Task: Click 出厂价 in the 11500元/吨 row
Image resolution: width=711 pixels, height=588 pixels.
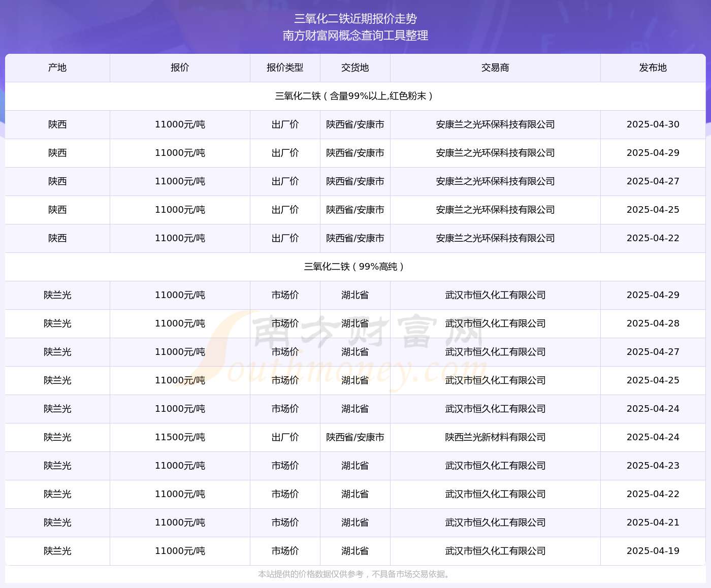Action: tap(285, 437)
